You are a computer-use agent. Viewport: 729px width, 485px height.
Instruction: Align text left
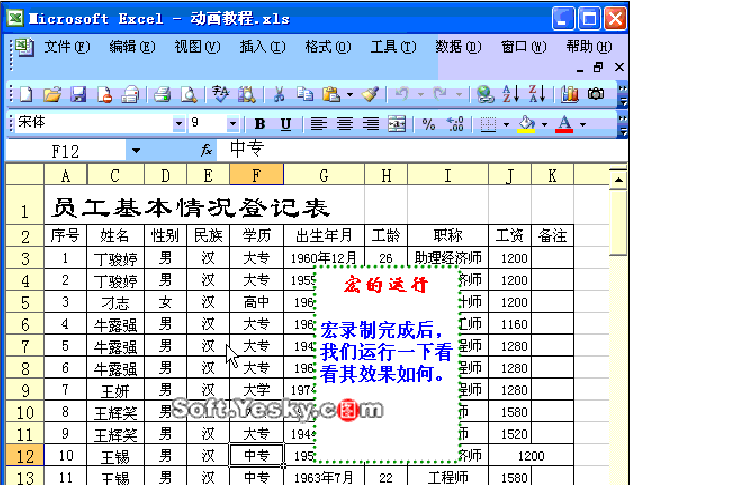(x=318, y=124)
